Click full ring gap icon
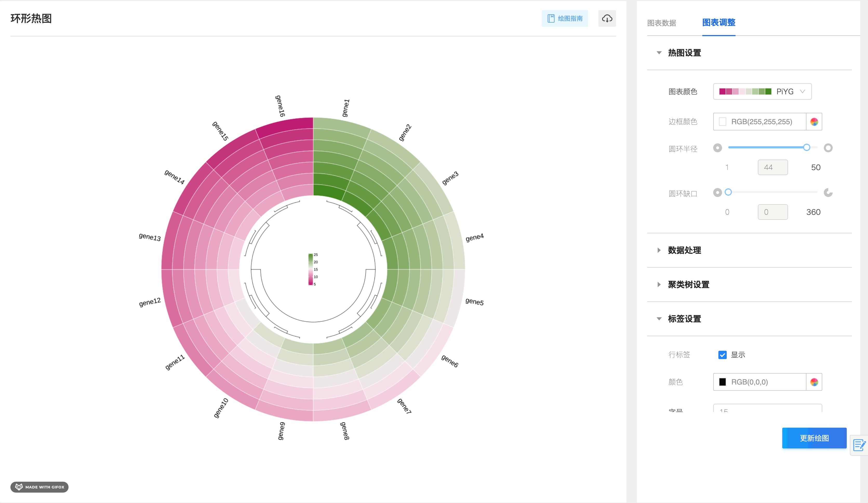This screenshot has height=503, width=868. [717, 192]
